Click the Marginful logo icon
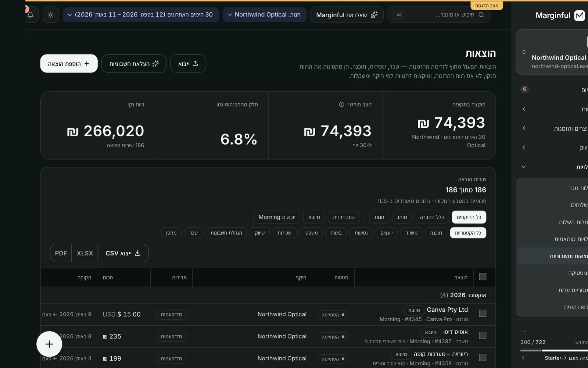The height and width of the screenshot is (368, 588). tap(580, 15)
